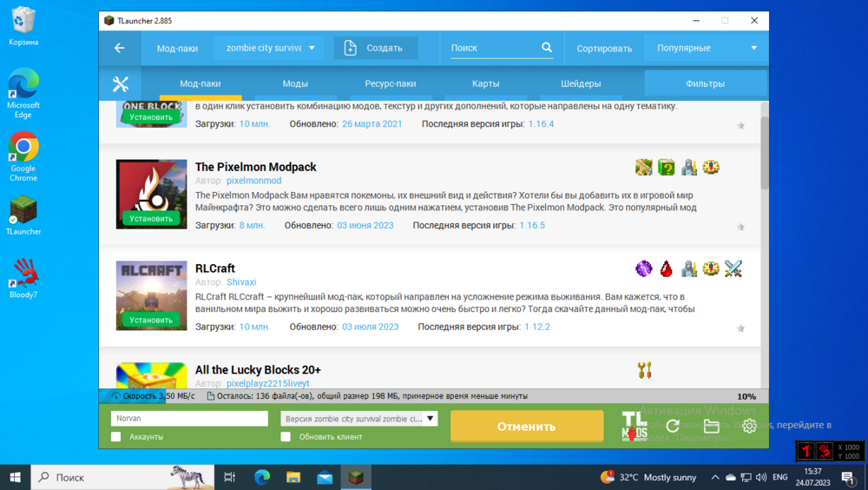Switch to the Ресурс-паки tab
Viewport: 868px width, 490px height.
pos(391,83)
